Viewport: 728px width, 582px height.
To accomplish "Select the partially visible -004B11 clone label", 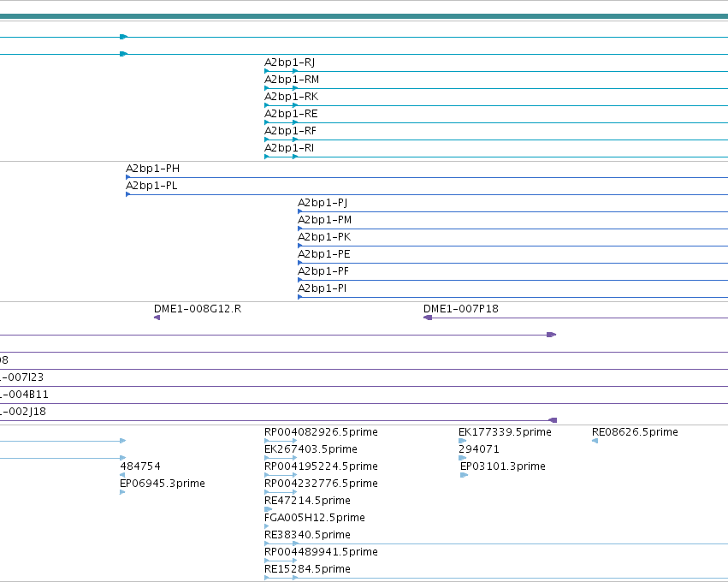I will 24,395.
